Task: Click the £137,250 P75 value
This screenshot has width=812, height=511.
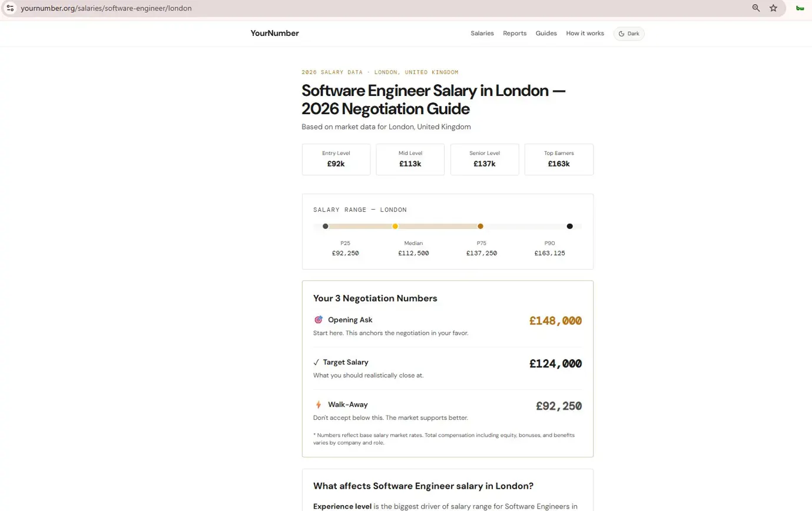Action: coord(482,253)
